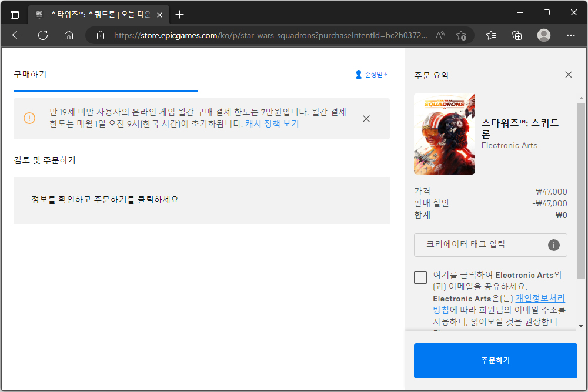Select the 구매하기 tab heading

[x=30, y=74]
